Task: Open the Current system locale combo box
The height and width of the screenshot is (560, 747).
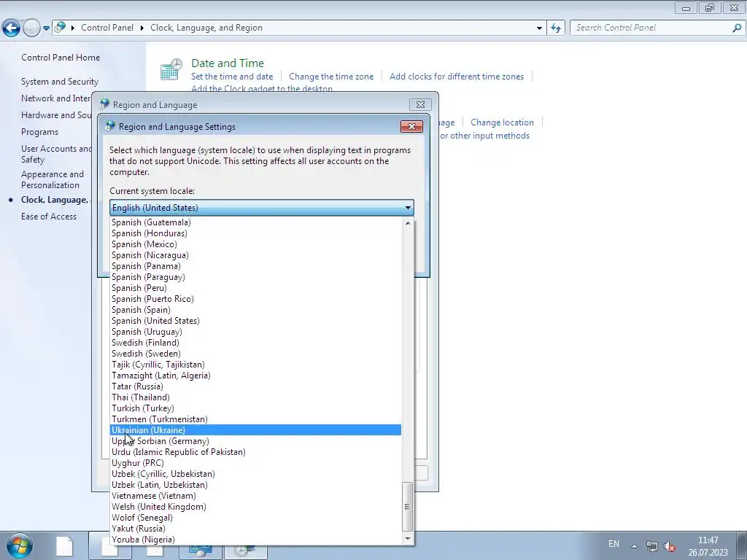Action: pos(262,208)
